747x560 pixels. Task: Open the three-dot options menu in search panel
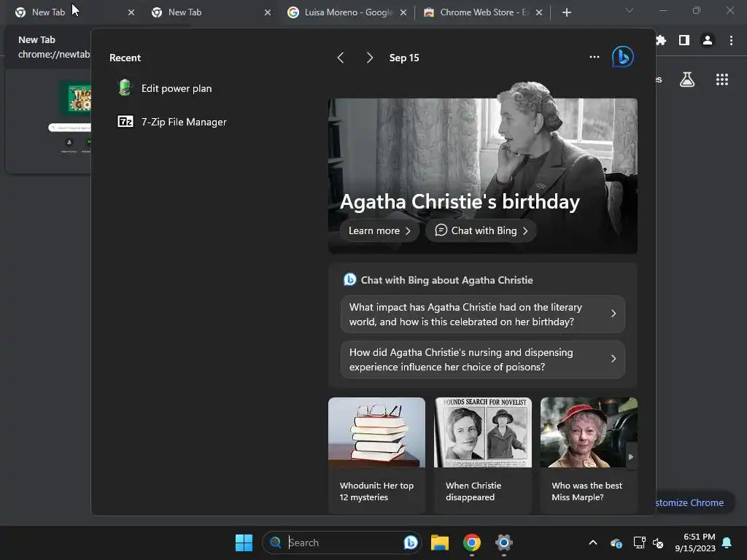[594, 57]
